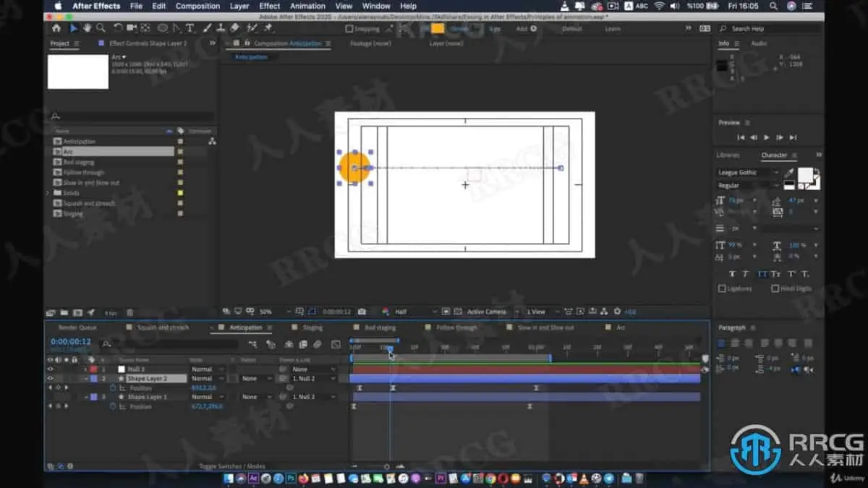Click the current time 0:00:00:12 in timeline
The height and width of the screenshot is (488, 868).
point(71,342)
